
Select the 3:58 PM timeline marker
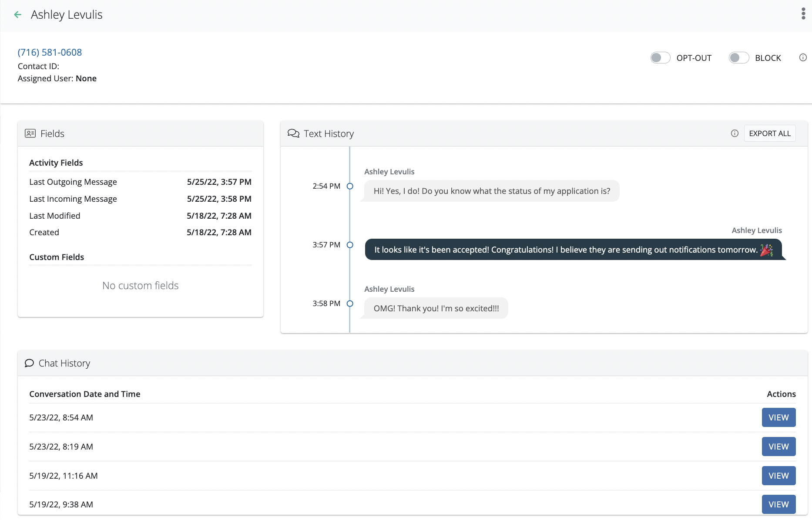[350, 303]
